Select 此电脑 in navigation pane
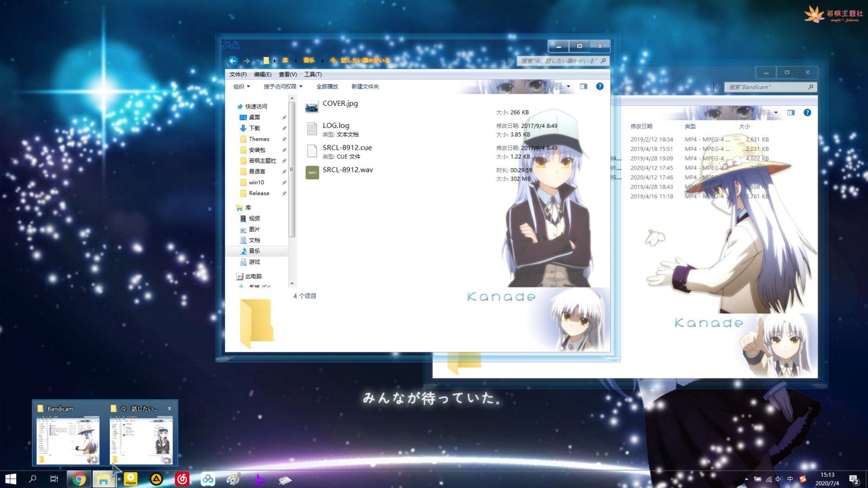The height and width of the screenshot is (488, 868). click(x=253, y=277)
